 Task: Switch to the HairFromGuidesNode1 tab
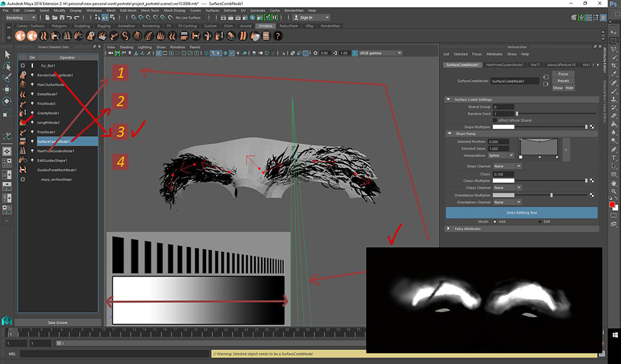505,65
